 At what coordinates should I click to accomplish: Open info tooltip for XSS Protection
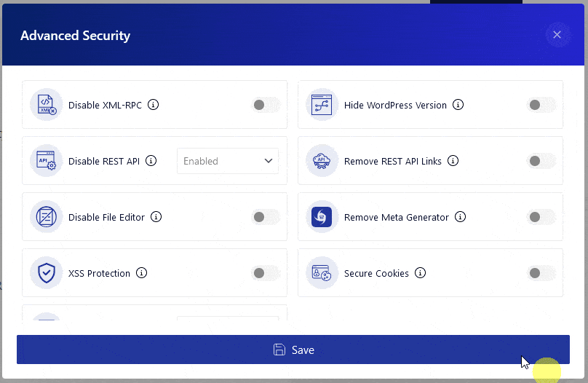tap(141, 273)
